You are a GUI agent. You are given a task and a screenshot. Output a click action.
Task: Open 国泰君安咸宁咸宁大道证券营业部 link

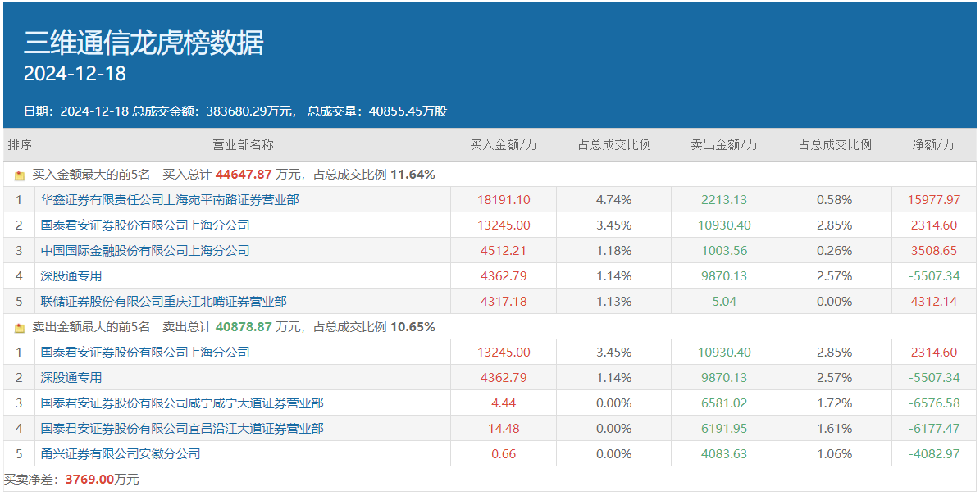pos(182,403)
